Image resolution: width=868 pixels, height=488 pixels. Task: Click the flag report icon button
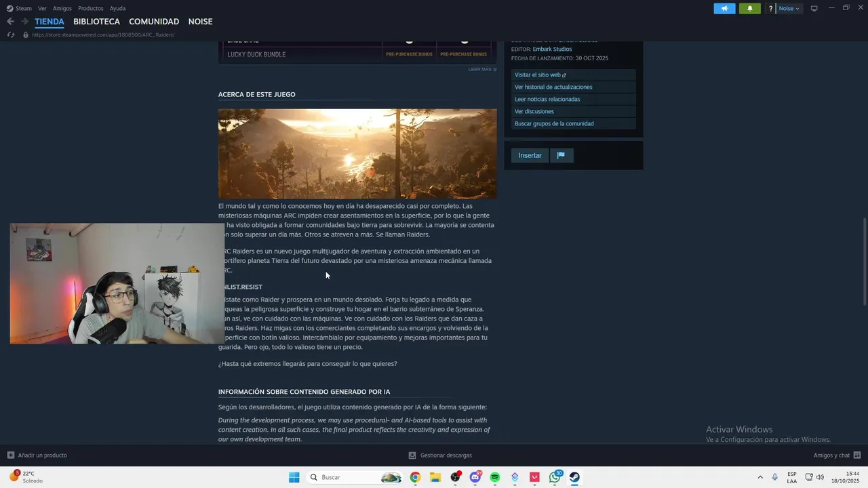[x=561, y=155]
